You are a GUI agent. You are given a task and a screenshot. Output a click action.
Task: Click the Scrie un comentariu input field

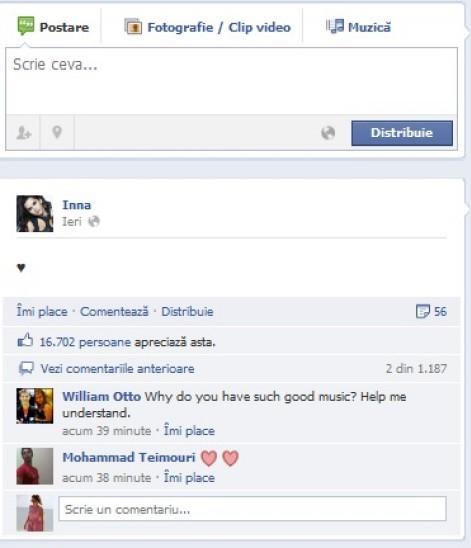(x=252, y=509)
